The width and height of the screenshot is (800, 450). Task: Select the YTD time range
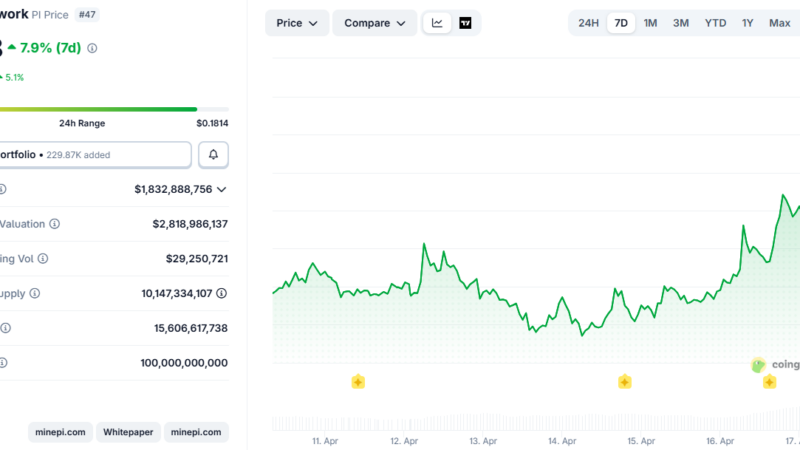click(x=715, y=23)
